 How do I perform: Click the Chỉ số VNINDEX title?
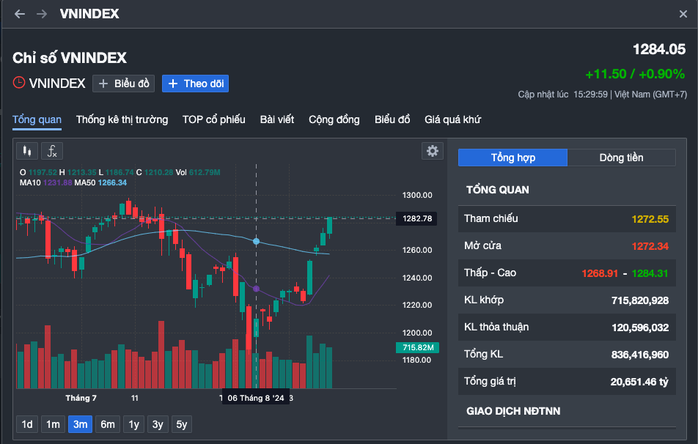pyautogui.click(x=69, y=58)
